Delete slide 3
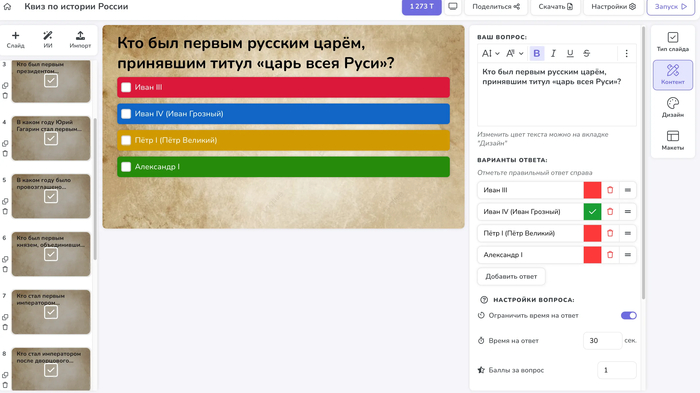Screen dimensions: 700x393 click(x=5, y=96)
